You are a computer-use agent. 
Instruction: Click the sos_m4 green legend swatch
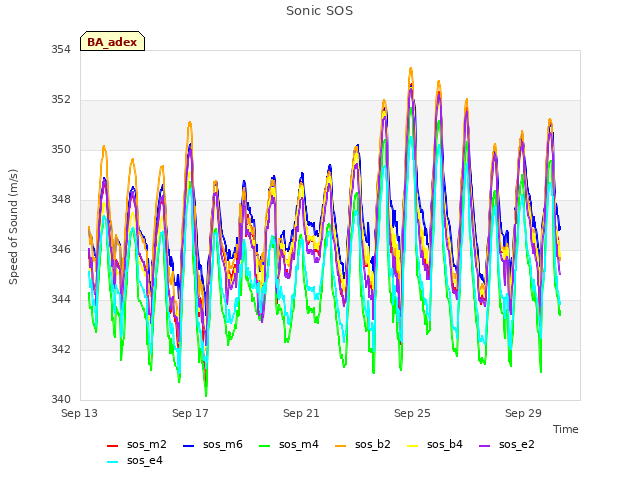click(264, 446)
